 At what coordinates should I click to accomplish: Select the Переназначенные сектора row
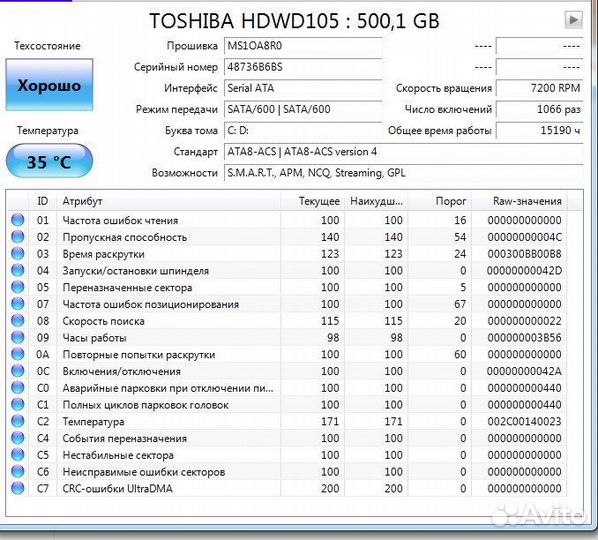coord(287,287)
